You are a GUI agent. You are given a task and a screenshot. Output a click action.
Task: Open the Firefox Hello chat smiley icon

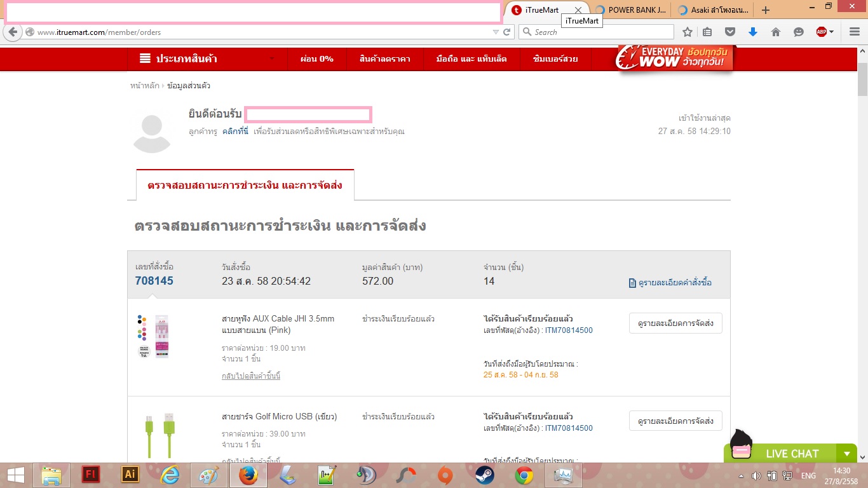799,32
